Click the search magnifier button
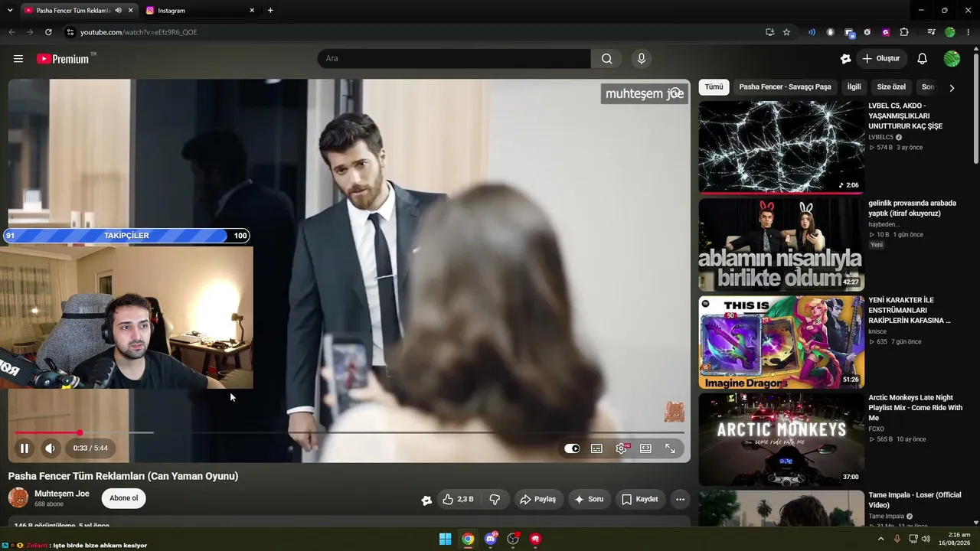This screenshot has height=551, width=980. coord(606,59)
